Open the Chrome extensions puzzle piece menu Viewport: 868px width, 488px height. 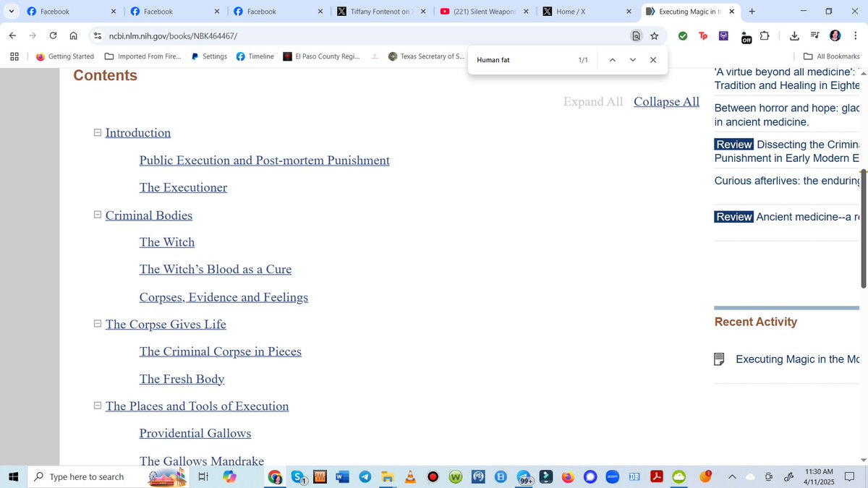765,35
